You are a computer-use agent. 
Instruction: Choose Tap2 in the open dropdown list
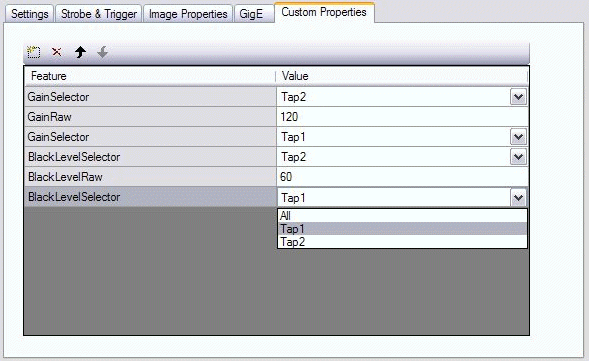402,242
